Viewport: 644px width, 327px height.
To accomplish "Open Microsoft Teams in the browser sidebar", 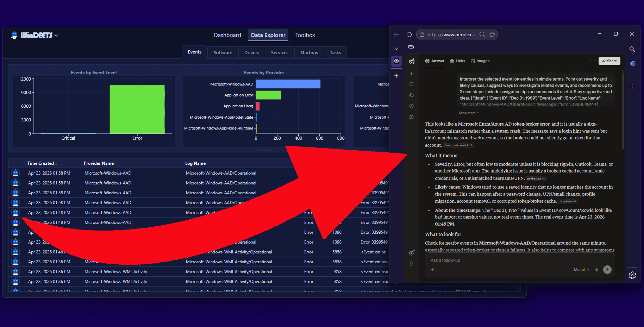I will [x=632, y=64].
